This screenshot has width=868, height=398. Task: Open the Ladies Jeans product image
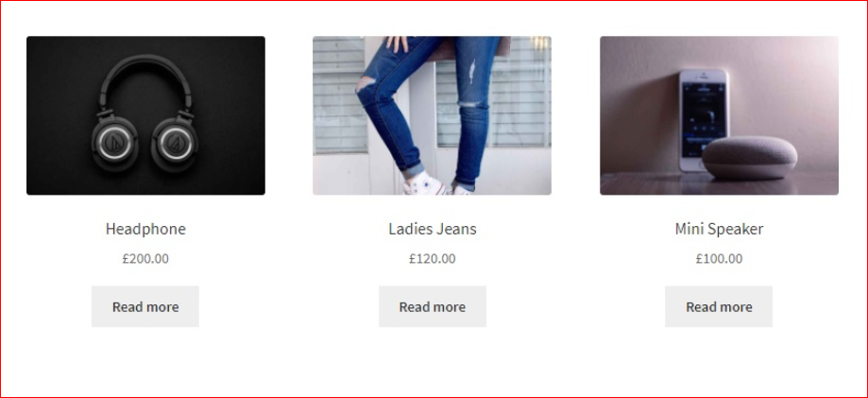pos(432,115)
